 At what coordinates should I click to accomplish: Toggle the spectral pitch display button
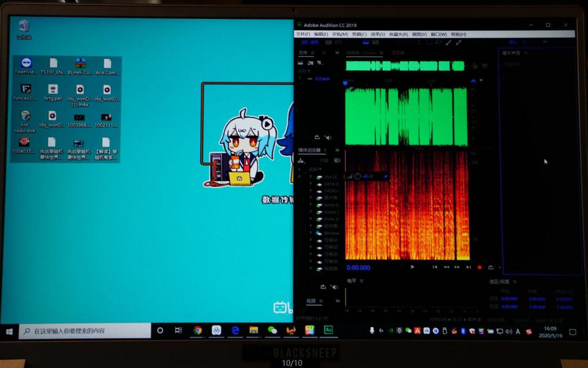point(375,42)
